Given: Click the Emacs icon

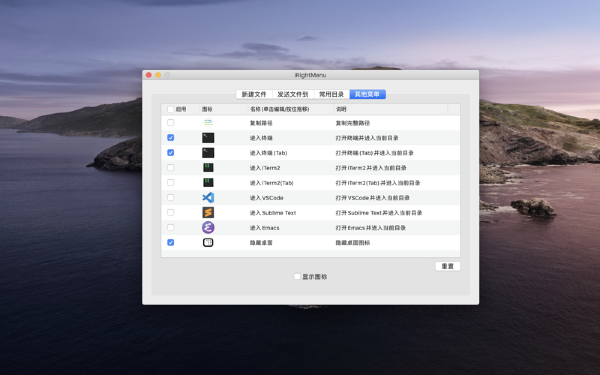Looking at the screenshot, I should pos(208,227).
